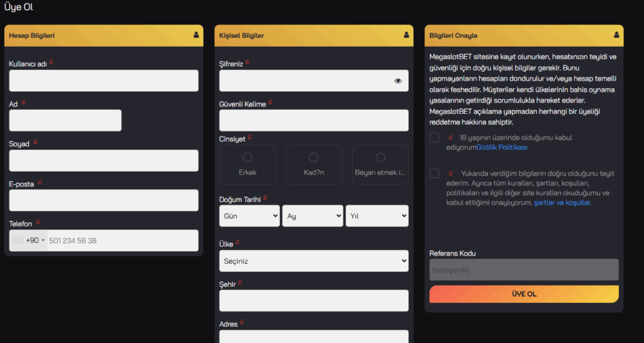The height and width of the screenshot is (343, 644).
Task: Click the Telefon number input field
Action: point(123,240)
